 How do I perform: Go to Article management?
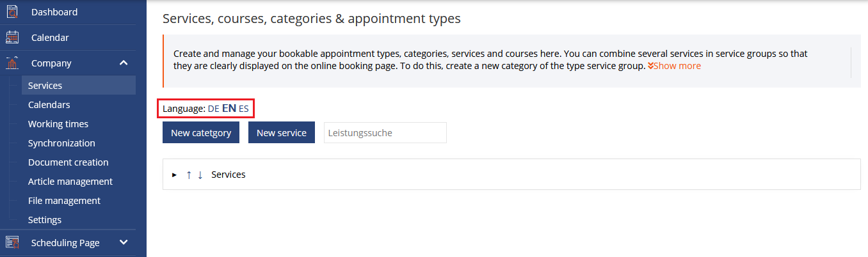tap(70, 181)
